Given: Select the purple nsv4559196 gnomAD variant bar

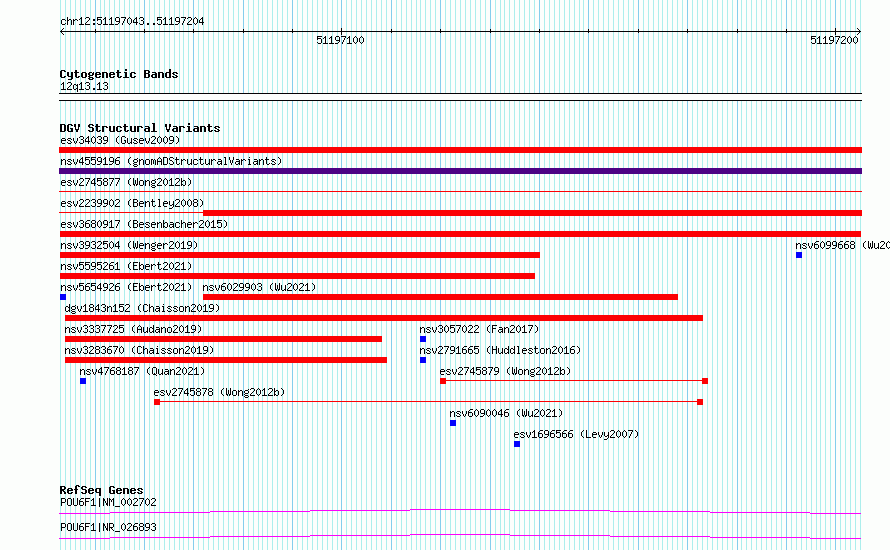Looking at the screenshot, I should point(460,171).
